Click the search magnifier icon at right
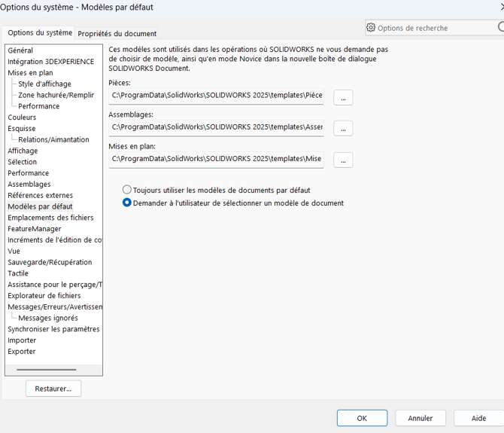 pyautogui.click(x=501, y=27)
